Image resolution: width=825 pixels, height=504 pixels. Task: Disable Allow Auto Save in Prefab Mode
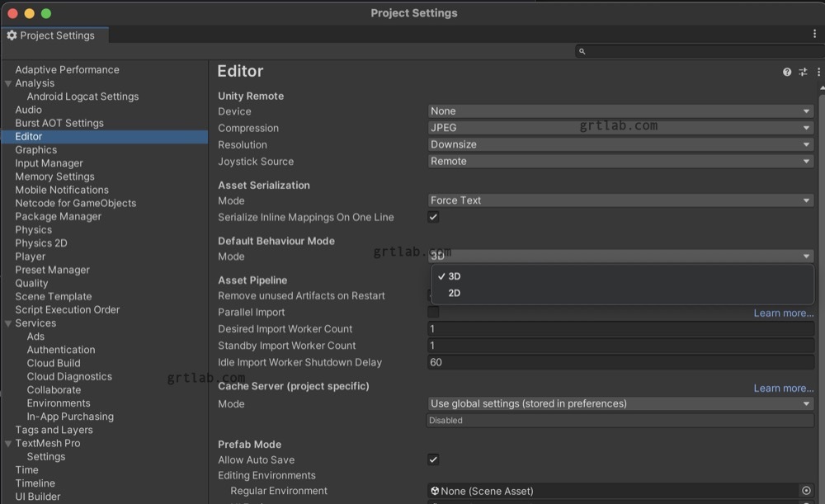pos(432,459)
